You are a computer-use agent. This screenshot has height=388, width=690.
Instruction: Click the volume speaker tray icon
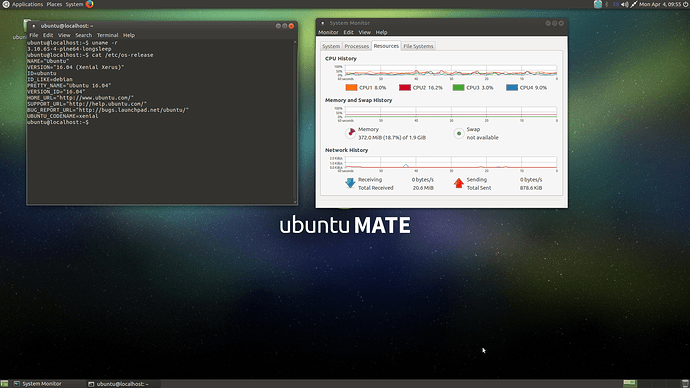tap(624, 4)
